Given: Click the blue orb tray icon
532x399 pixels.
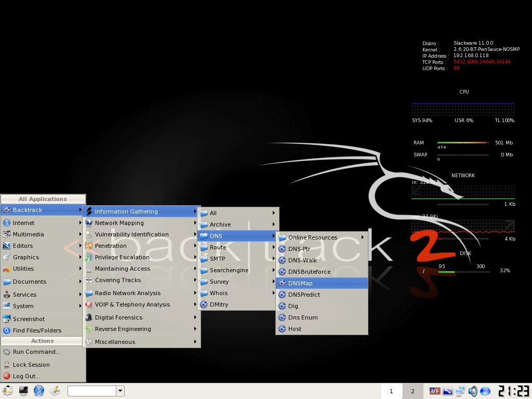Looking at the screenshot, I should tap(485, 391).
